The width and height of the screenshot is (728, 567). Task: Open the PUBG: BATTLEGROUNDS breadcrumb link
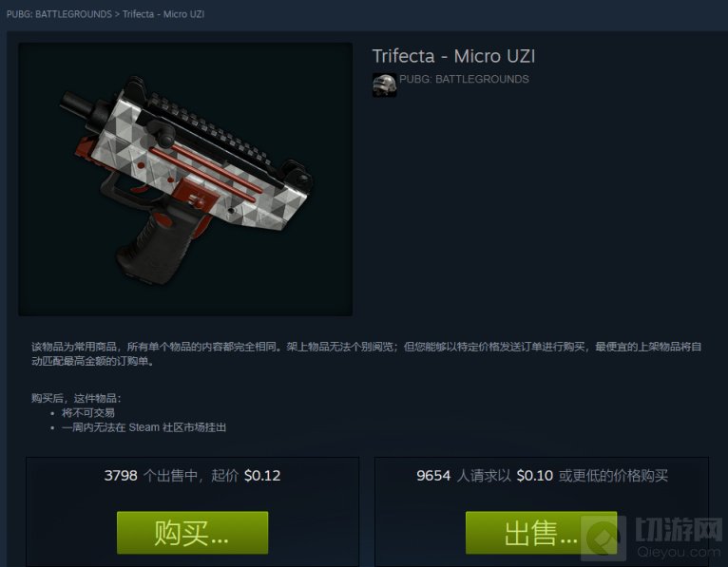coord(60,14)
